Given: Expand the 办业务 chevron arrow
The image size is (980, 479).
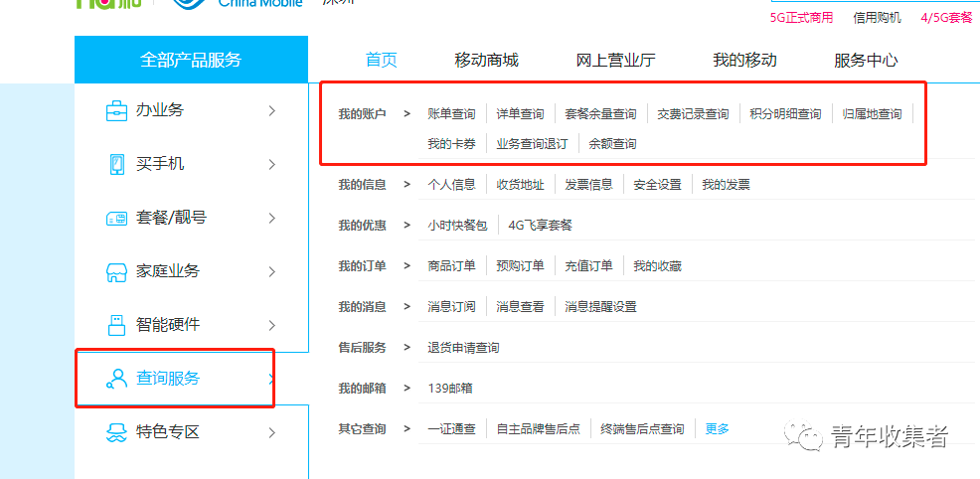Looking at the screenshot, I should click(x=272, y=111).
